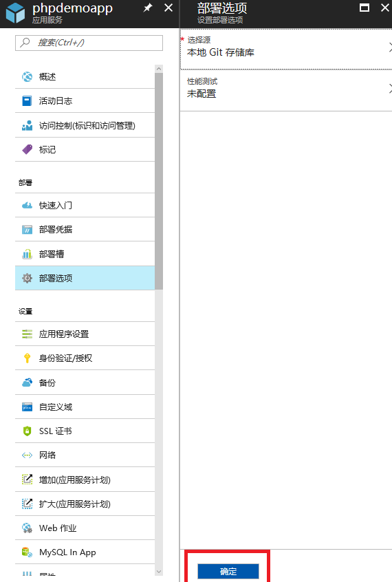
Task: Click the 部署选项 gear icon
Action: [27, 278]
